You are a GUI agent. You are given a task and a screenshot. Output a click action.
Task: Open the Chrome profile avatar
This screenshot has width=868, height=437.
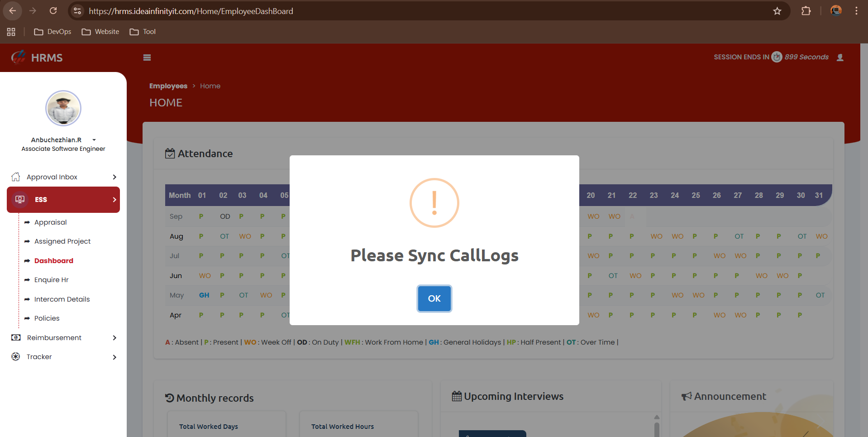click(x=836, y=11)
